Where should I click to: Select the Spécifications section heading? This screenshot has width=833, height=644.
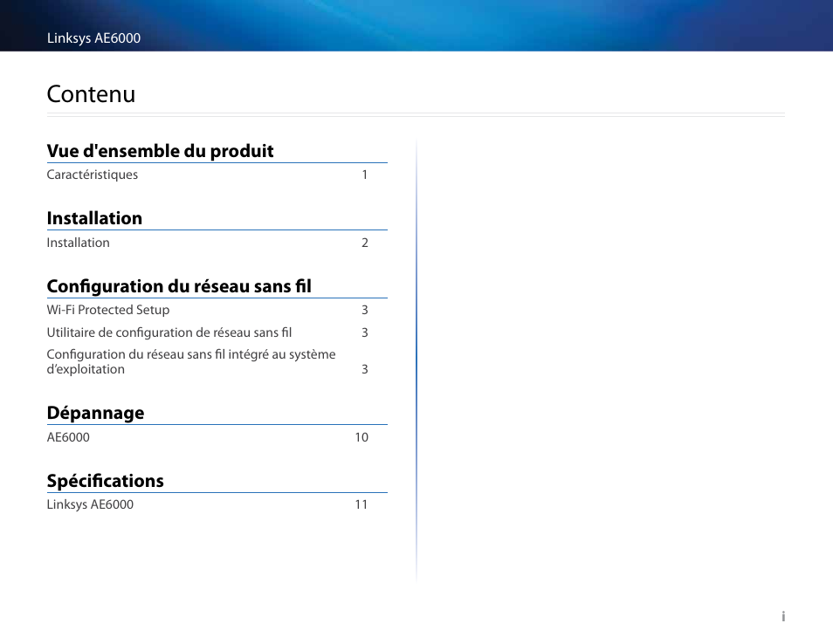105,481
